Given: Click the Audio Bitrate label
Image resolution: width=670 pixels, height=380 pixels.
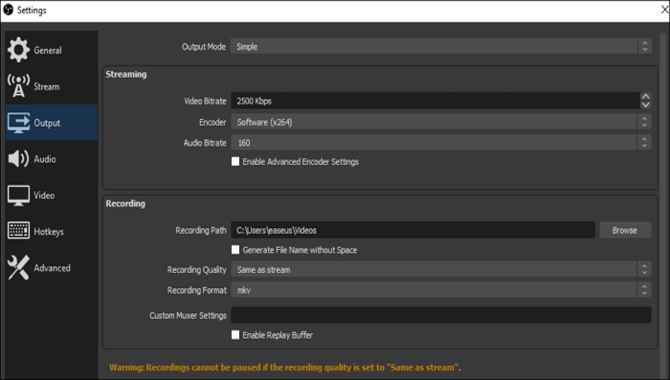Looking at the screenshot, I should (x=205, y=143).
